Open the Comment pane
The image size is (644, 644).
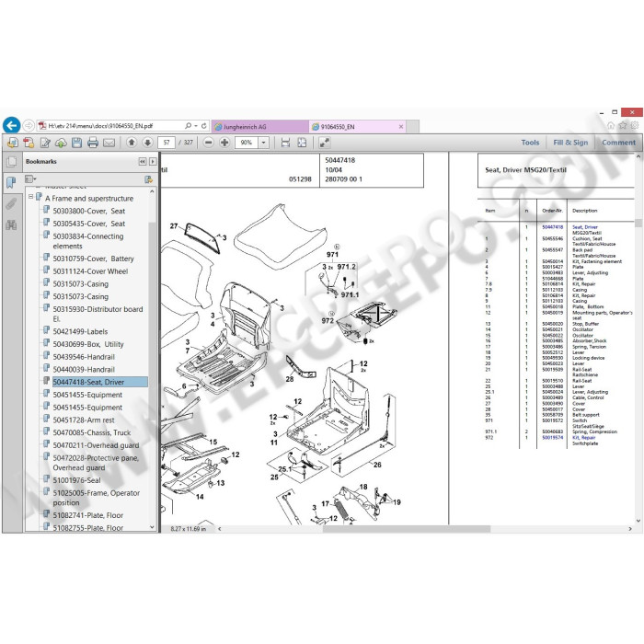click(618, 143)
